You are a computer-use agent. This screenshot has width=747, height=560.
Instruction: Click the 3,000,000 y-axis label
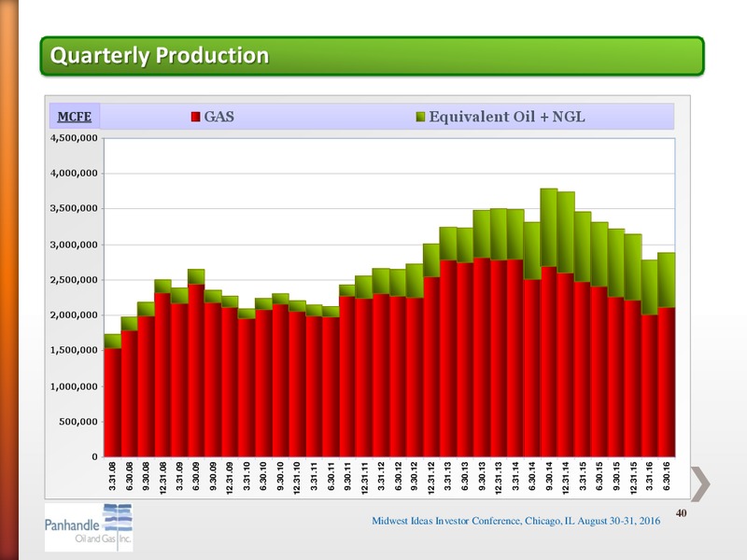click(x=74, y=245)
